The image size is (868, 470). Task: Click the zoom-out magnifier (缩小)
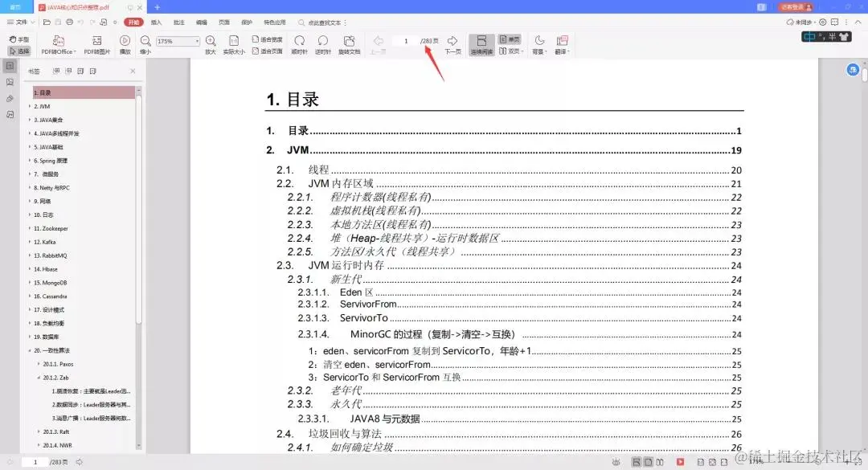point(145,44)
